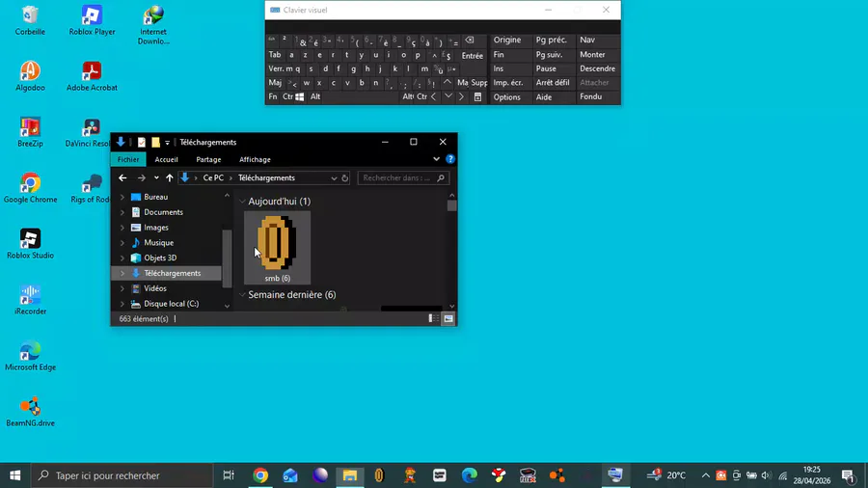Launch Roblox Studio desktop shortcut
The width and height of the screenshot is (868, 488).
click(x=31, y=244)
